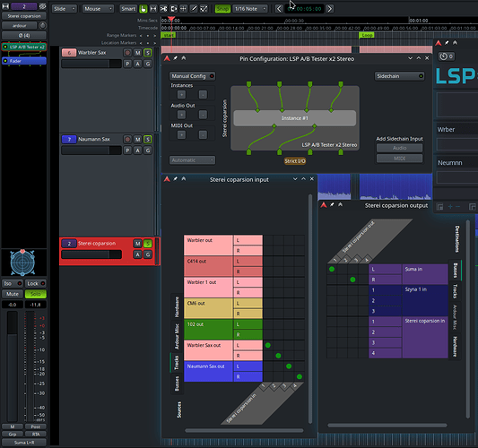Open the Hardware destinations tab

coord(455,347)
